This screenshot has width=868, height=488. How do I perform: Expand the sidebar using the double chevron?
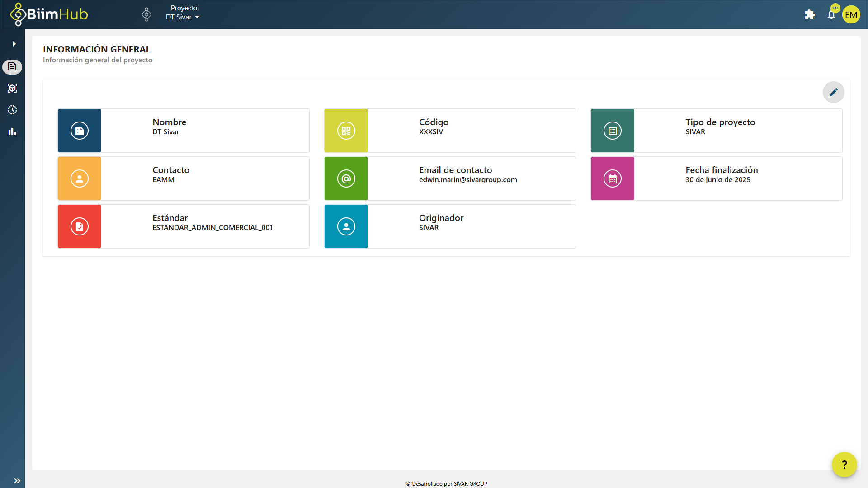click(x=17, y=481)
